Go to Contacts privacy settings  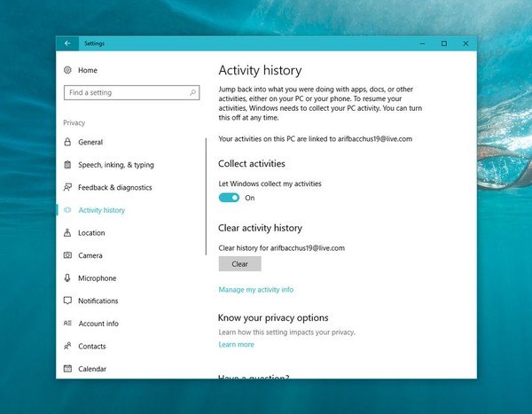(x=91, y=347)
